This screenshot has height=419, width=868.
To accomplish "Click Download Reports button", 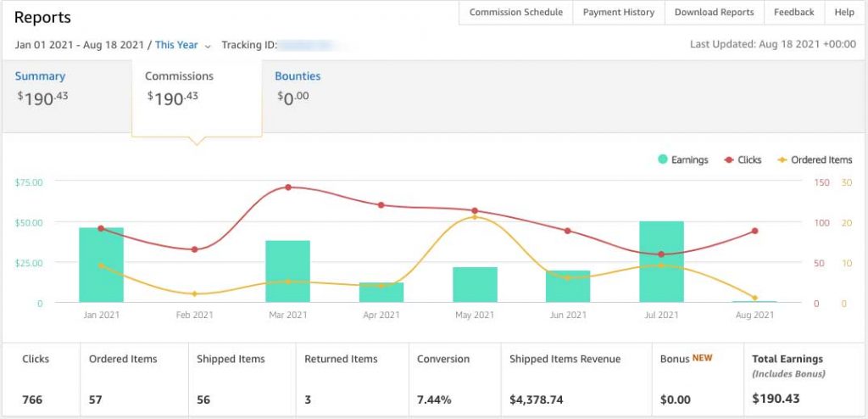I will [714, 13].
